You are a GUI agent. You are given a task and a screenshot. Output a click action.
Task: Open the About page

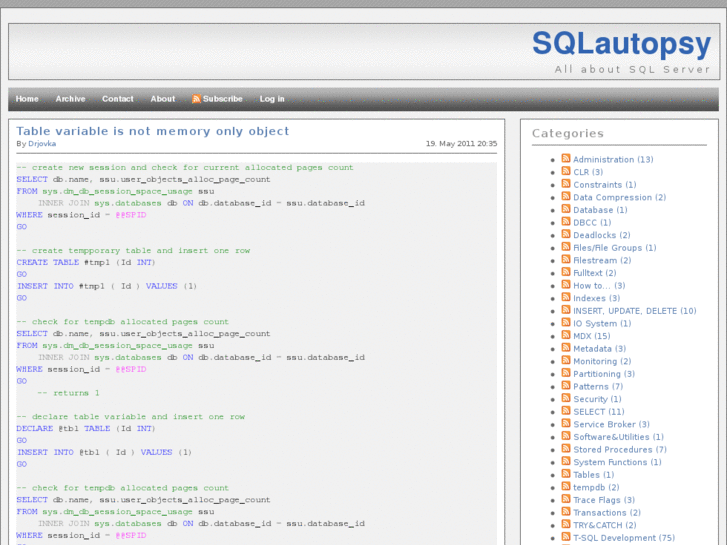click(163, 99)
